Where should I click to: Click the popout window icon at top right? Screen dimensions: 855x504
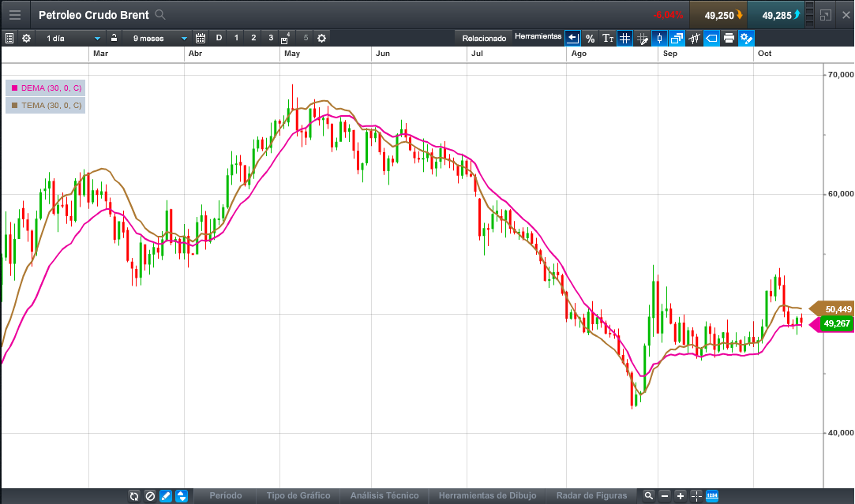tap(826, 15)
